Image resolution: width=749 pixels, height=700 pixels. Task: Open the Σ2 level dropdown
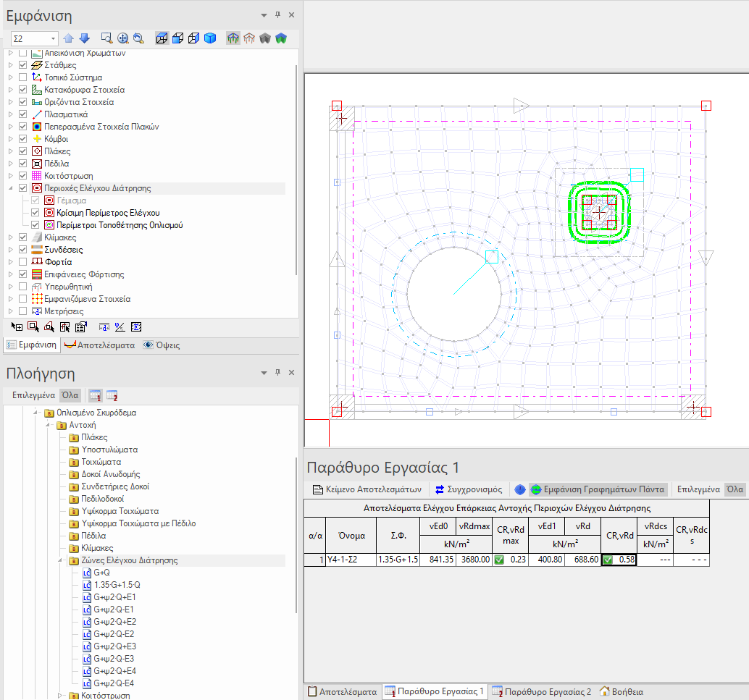click(x=54, y=38)
